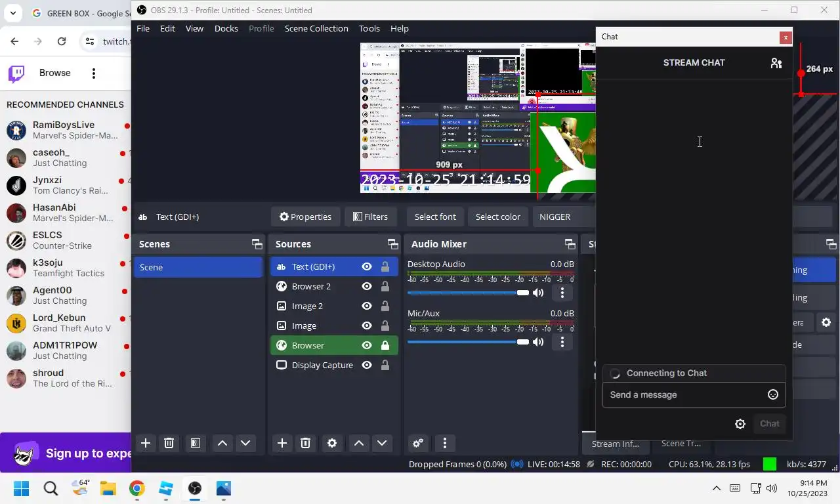Hide the Display Capture source
This screenshot has height=504, width=840.
367,365
